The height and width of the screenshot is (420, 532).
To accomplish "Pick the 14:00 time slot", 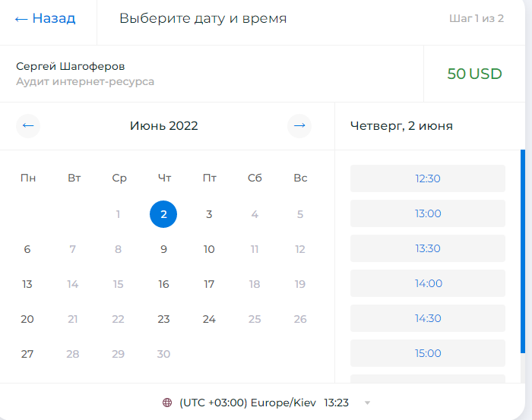I will pyautogui.click(x=427, y=283).
